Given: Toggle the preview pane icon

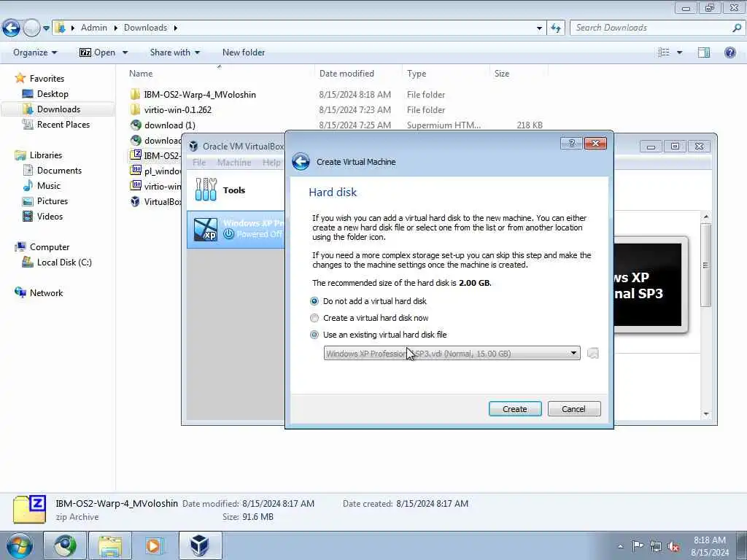Looking at the screenshot, I should (x=704, y=52).
